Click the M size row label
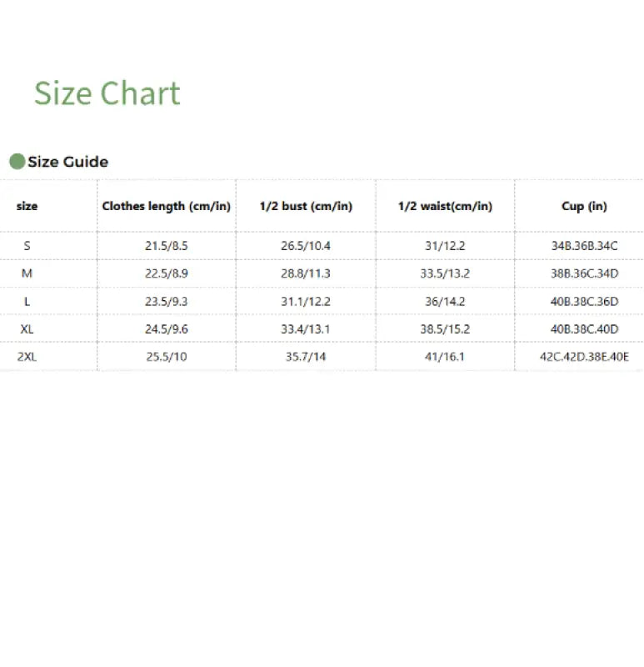644x667 pixels. coord(27,273)
